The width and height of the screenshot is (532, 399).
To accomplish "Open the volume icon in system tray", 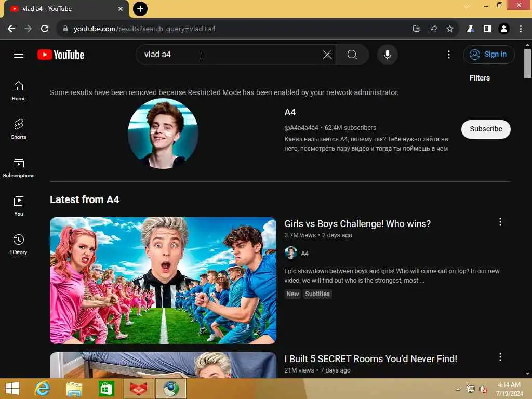I will 483,389.
